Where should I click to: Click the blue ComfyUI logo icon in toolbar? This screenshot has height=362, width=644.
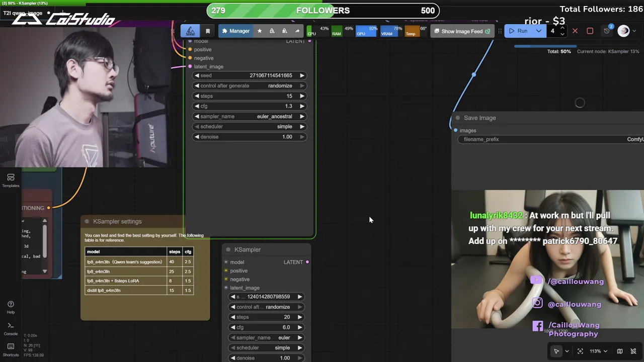pyautogui.click(x=191, y=31)
